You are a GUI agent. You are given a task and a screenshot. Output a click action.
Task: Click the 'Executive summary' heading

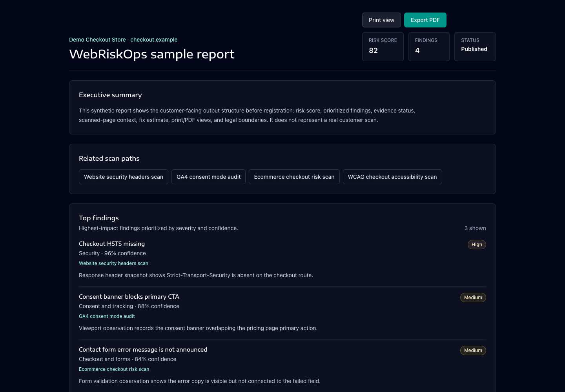(x=110, y=95)
